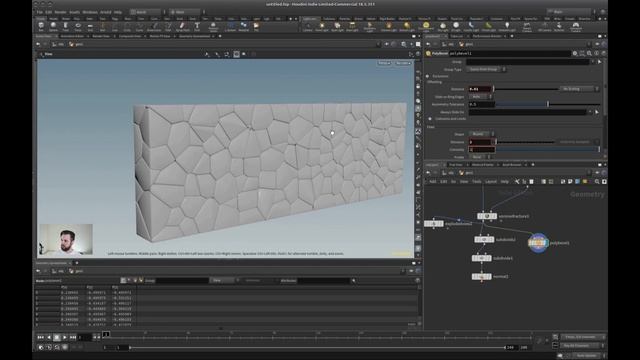Select the Spray Paint shelf tool
This screenshot has height=360, width=640.
point(182,27)
